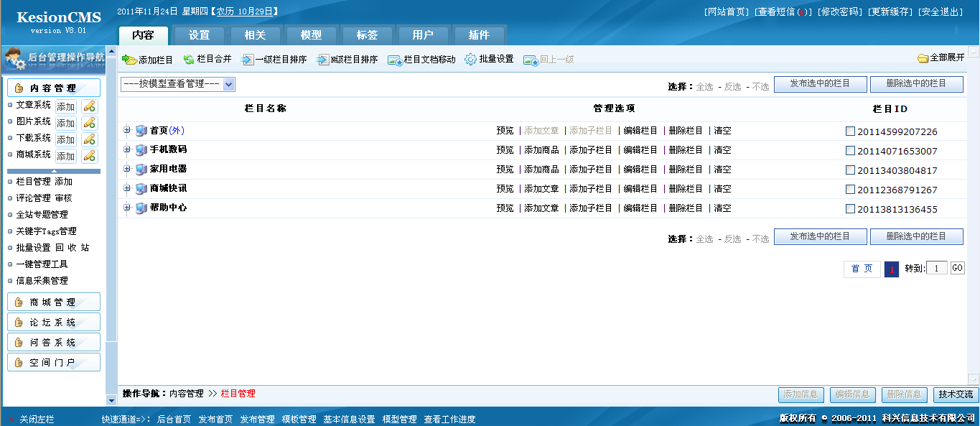The image size is (980, 426).
Task: Check the checkbox next to 首页(外)
Action: tap(850, 131)
